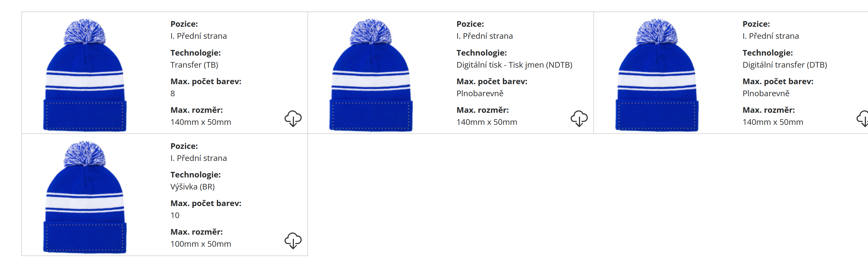868x271 pixels.
Task: Click I. Přední strana in Výšivka card
Action: click(198, 158)
